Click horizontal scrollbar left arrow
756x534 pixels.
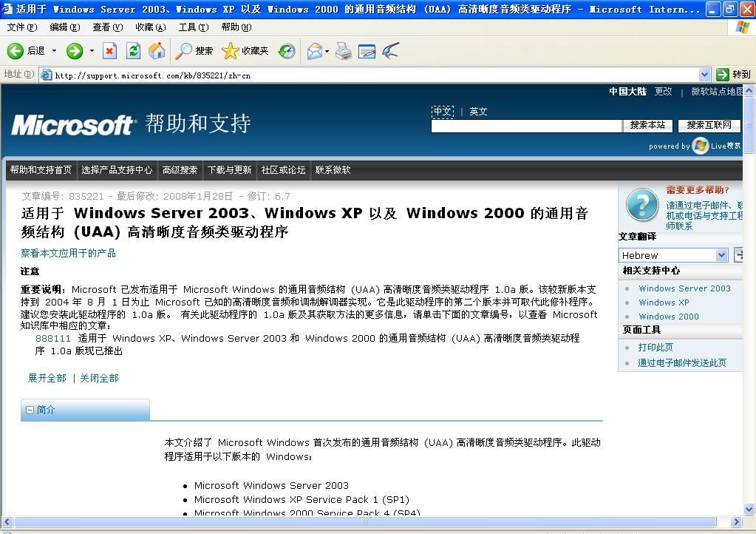pos(7,521)
